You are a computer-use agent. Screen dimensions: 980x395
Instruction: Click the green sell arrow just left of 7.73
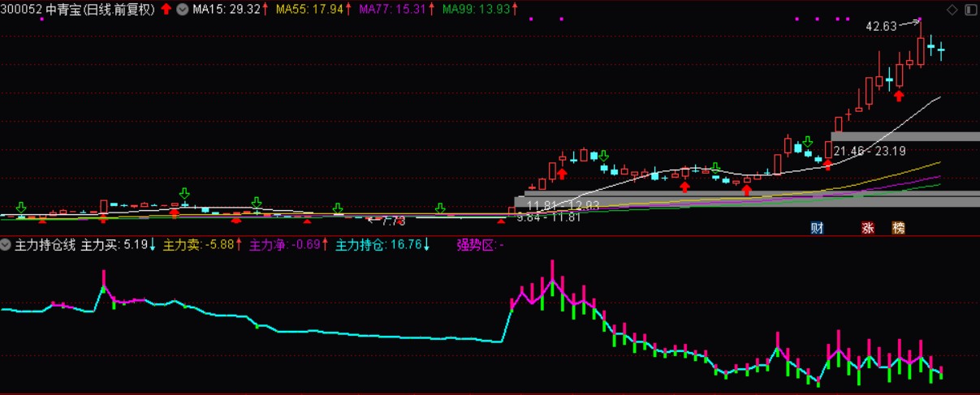(x=337, y=208)
